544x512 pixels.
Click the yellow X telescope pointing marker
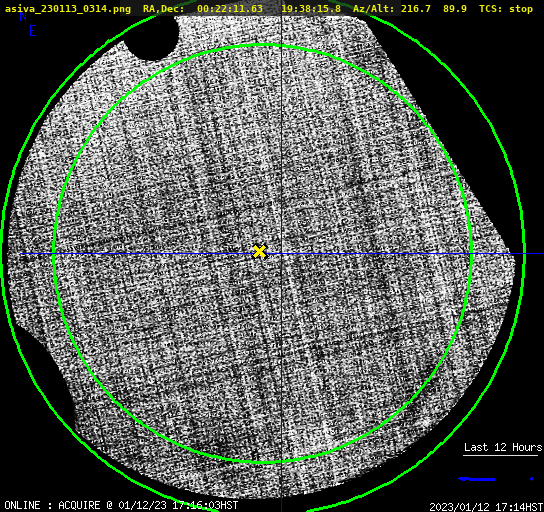pyautogui.click(x=259, y=251)
